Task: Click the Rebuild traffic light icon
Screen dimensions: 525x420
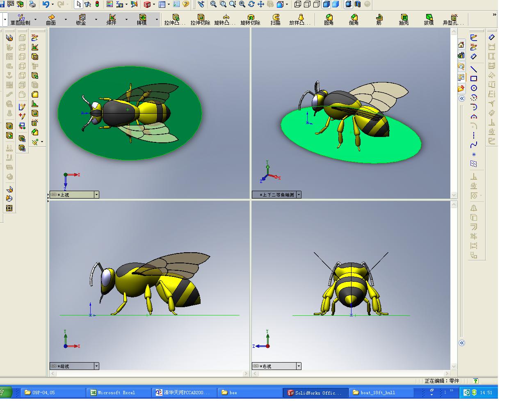Action: [97, 5]
